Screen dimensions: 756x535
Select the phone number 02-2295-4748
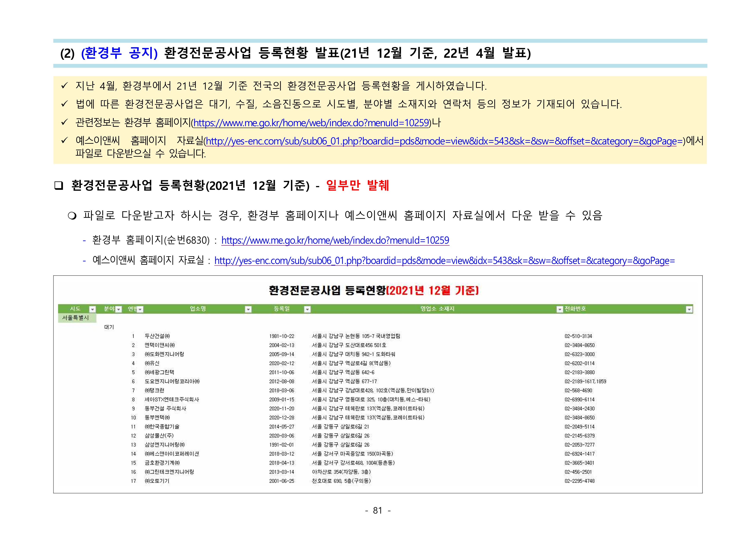[580, 481]
